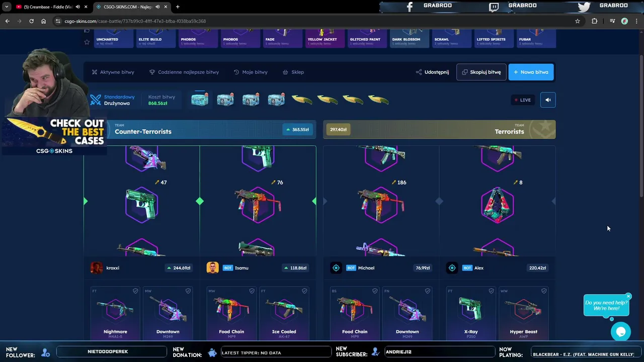Expand the browser tab search dropdown

tap(6, 7)
